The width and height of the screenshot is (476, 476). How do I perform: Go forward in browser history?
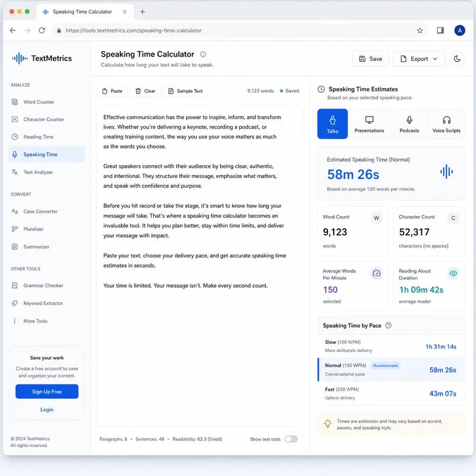pyautogui.click(x=27, y=30)
